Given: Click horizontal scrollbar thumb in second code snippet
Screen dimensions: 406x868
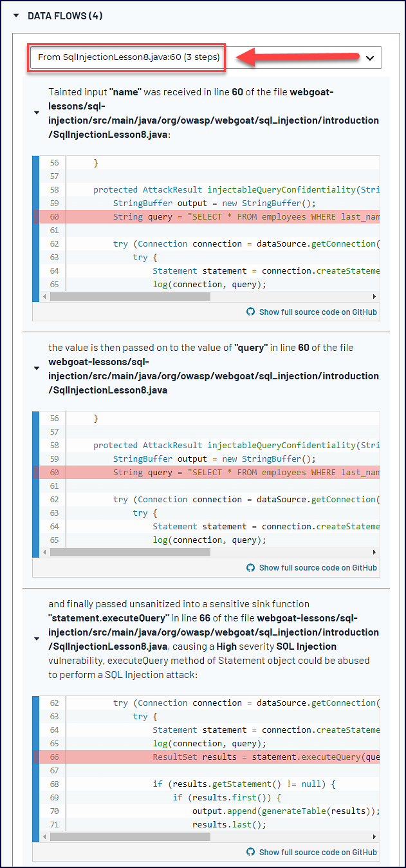Looking at the screenshot, I should [130, 552].
